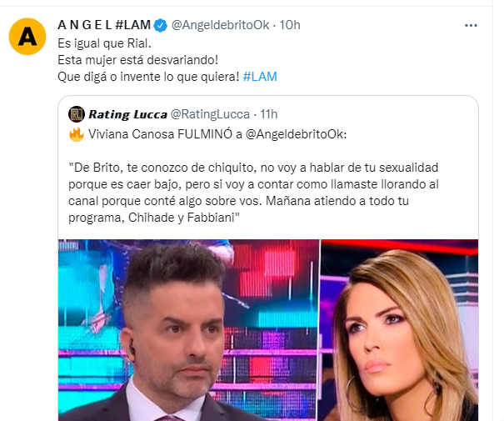
Task: Open @AngeldebritoOk mention in quoted tweet
Action: (x=296, y=134)
